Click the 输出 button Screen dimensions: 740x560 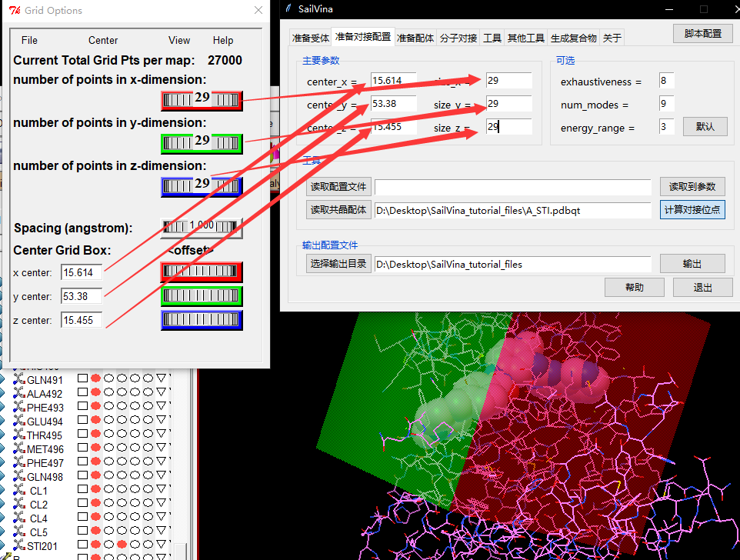pyautogui.click(x=692, y=264)
